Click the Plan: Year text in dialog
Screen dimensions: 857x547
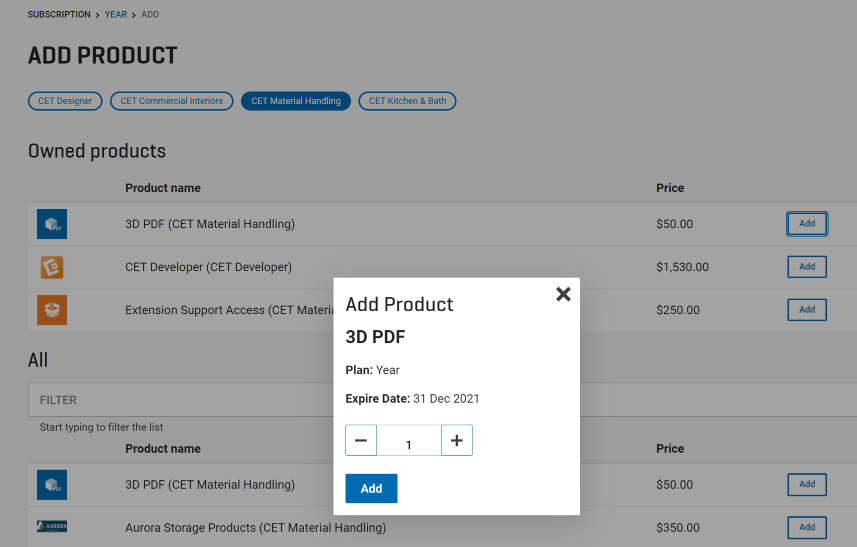[x=372, y=370]
